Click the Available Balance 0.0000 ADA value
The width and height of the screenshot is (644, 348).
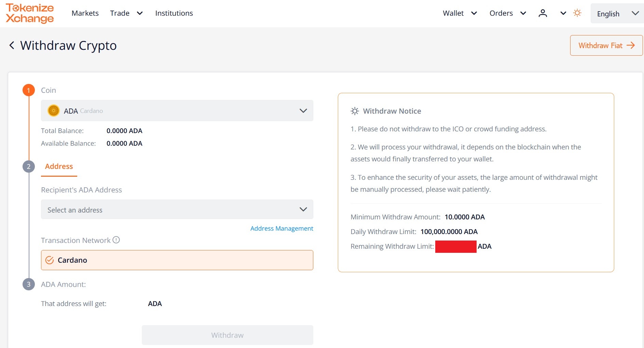(x=124, y=143)
